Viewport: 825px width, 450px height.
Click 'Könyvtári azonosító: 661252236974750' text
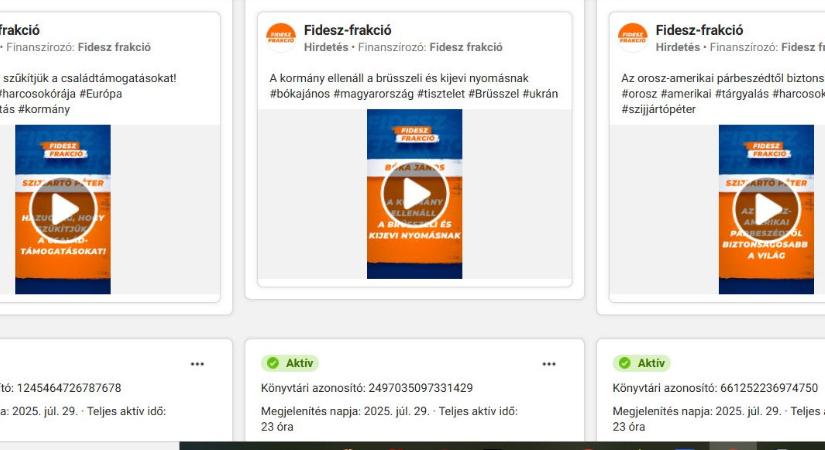click(716, 388)
